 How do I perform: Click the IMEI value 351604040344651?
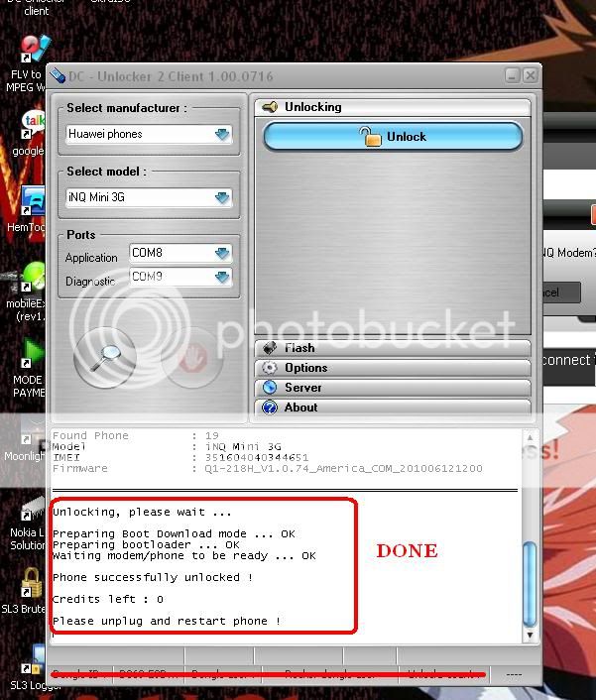point(257,458)
